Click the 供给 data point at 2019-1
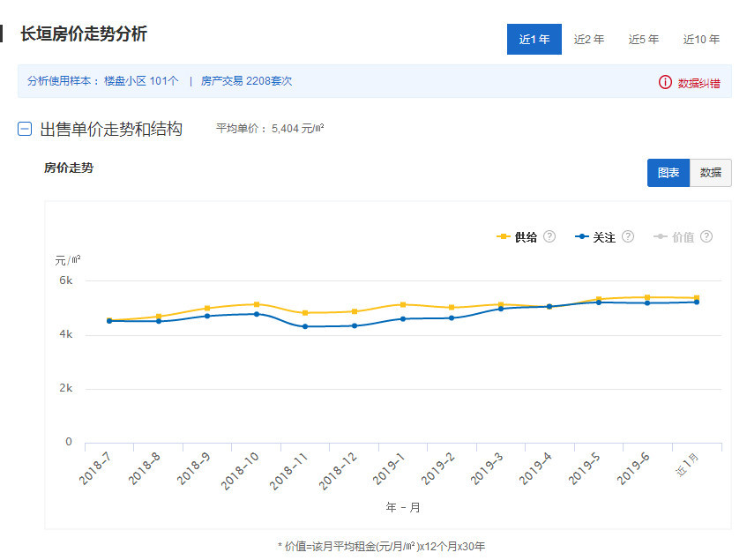747x560 pixels. click(403, 305)
